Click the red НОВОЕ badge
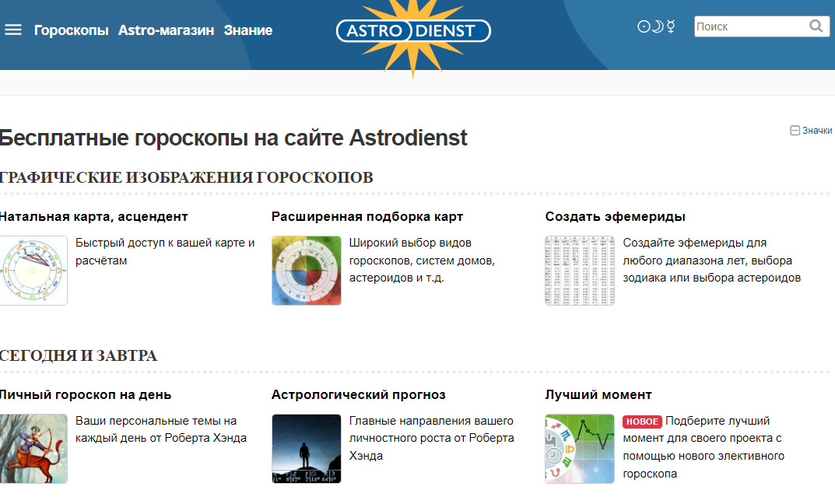This screenshot has height=504, width=835. [x=642, y=422]
